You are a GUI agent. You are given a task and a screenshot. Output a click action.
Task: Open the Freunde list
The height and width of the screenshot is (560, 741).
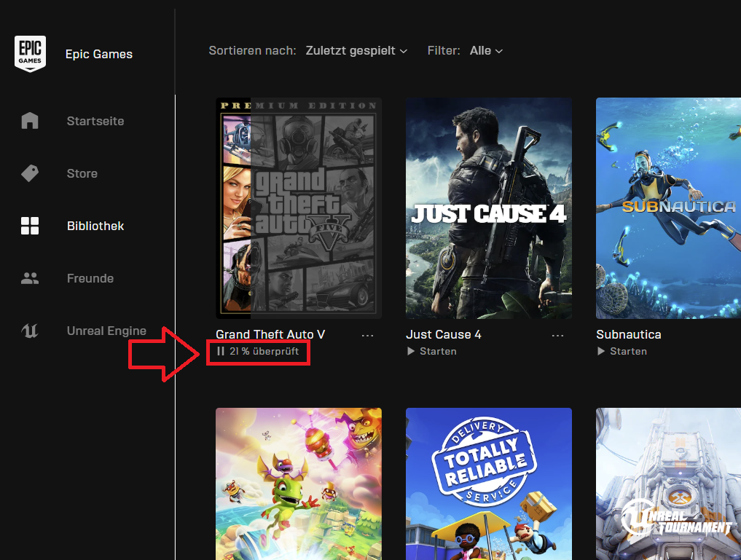[x=90, y=278]
